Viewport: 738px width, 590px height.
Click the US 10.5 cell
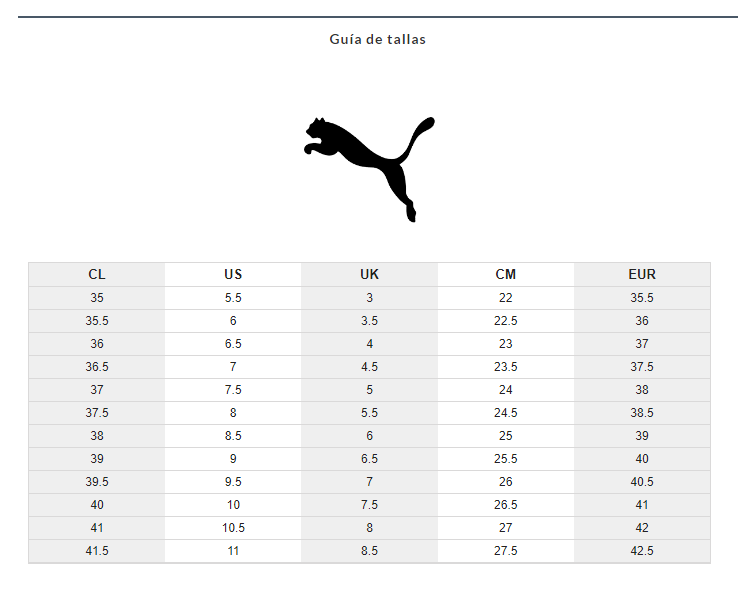(x=233, y=528)
